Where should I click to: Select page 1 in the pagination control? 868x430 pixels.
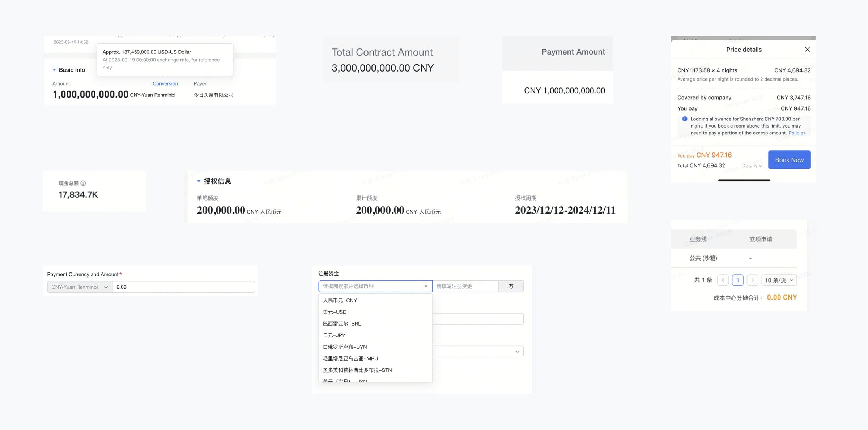click(738, 280)
